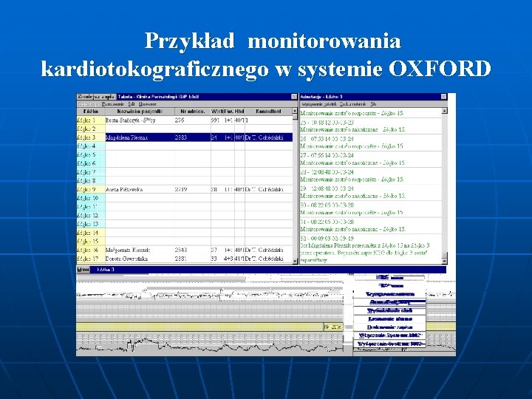Open the Edit menu in Tabela window
This screenshot has height=399, width=532.
coord(132,104)
